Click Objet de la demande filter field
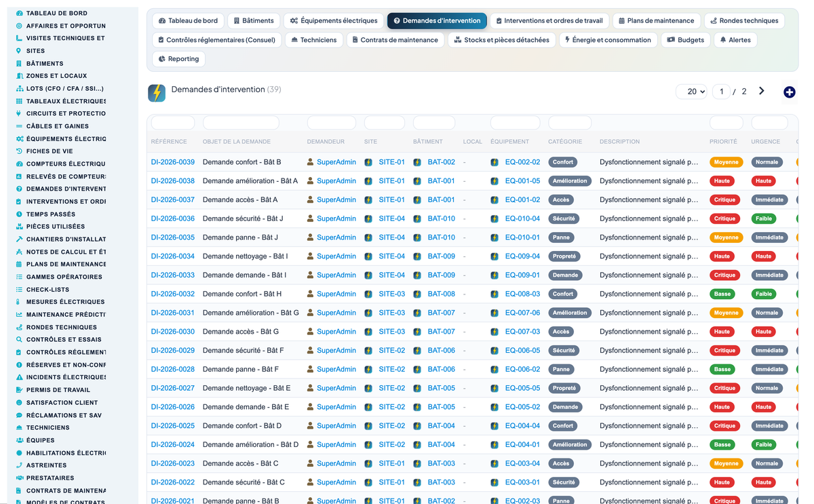Screen dimensions: 814x504 (x=241, y=123)
